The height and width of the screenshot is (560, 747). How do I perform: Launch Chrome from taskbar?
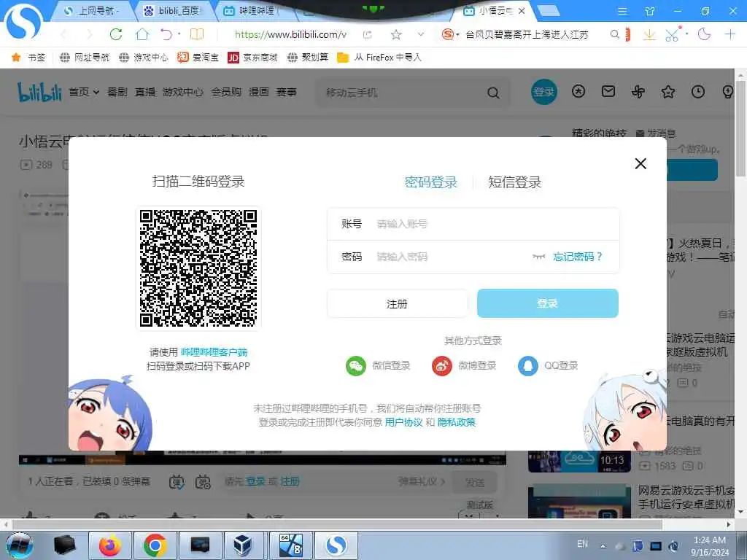coord(155,545)
